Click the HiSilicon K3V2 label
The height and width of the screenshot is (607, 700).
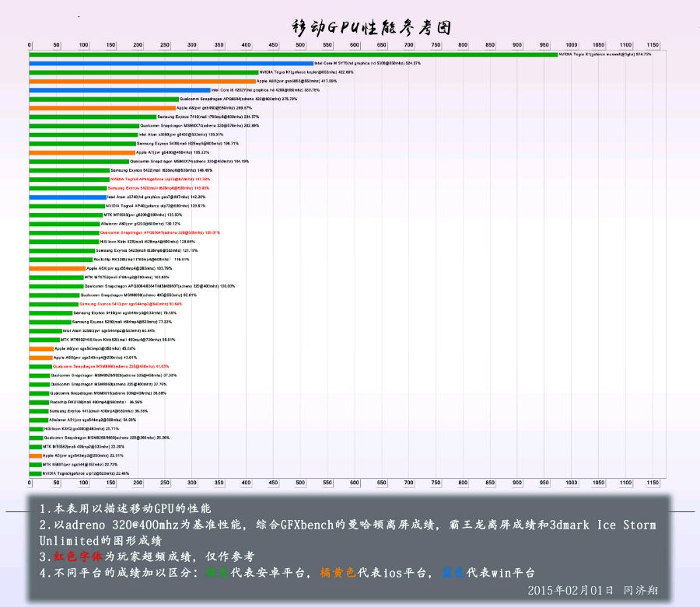click(x=81, y=429)
